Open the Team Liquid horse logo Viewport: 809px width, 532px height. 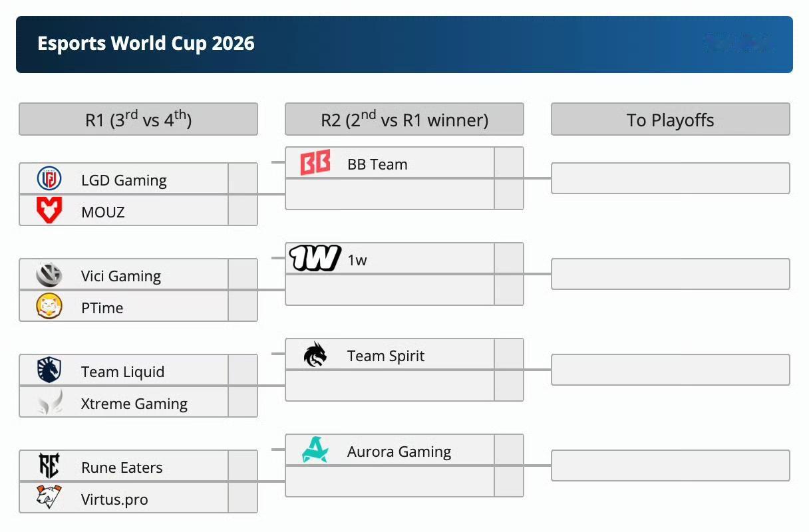coord(49,370)
